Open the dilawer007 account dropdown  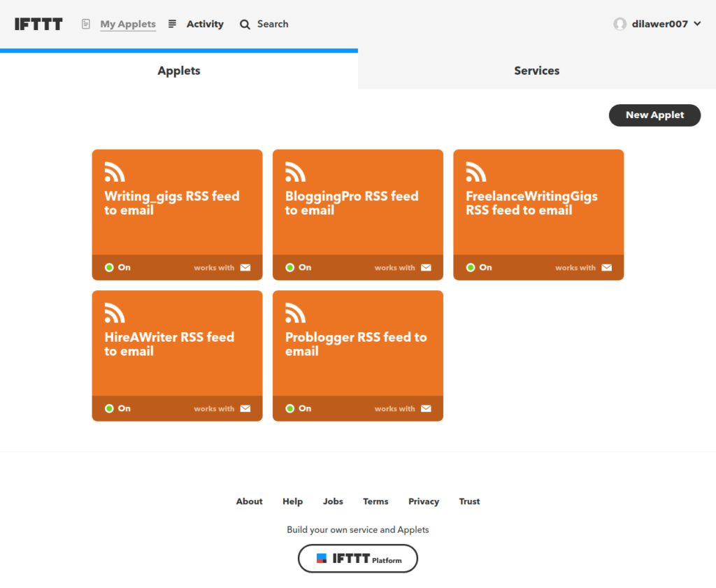coord(657,24)
